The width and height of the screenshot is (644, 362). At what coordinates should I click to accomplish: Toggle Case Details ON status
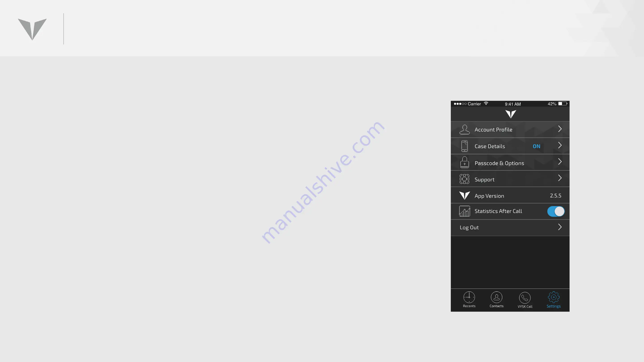click(536, 146)
